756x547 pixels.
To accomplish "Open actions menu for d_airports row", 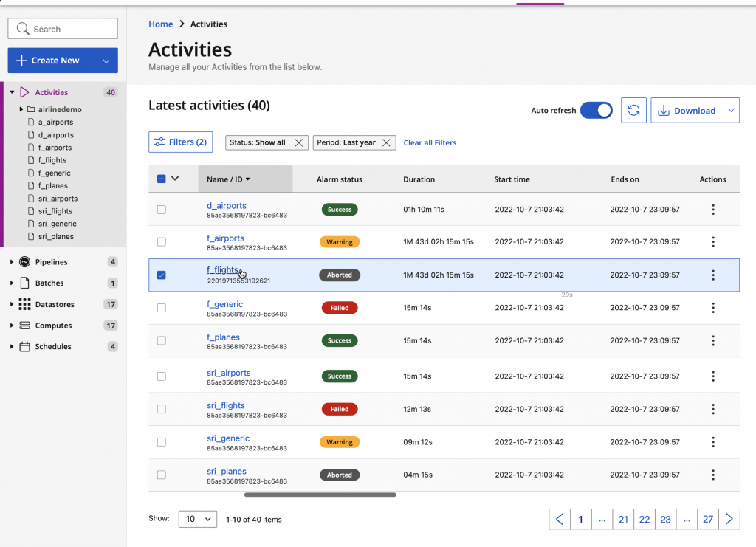I will click(712, 210).
